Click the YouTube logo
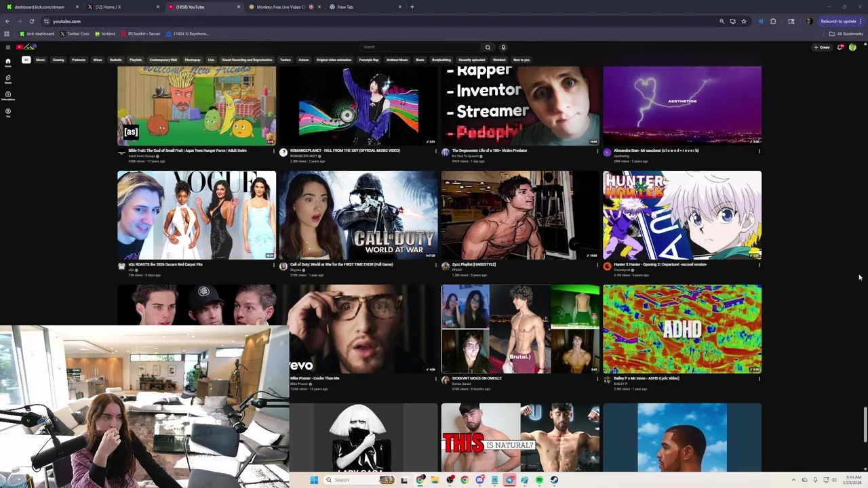Viewport: 868px width, 488px height. coord(26,47)
